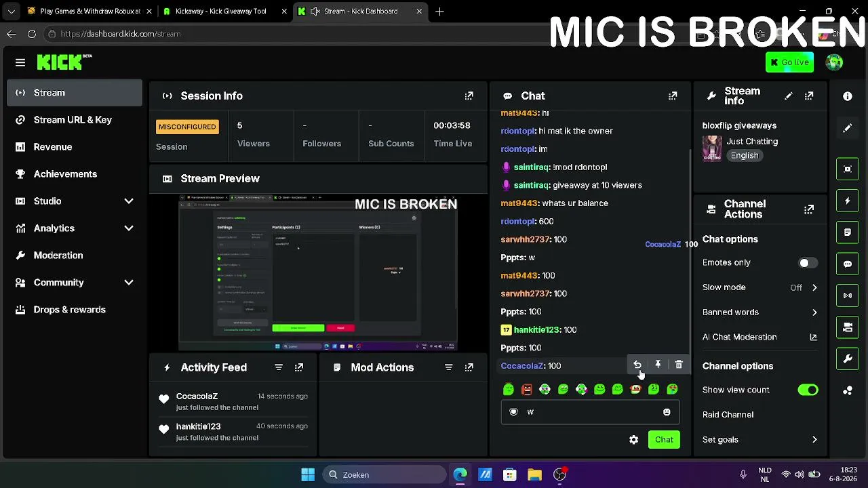This screenshot has height=488, width=868.
Task: Pop out the Chat panel
Action: coord(673,96)
